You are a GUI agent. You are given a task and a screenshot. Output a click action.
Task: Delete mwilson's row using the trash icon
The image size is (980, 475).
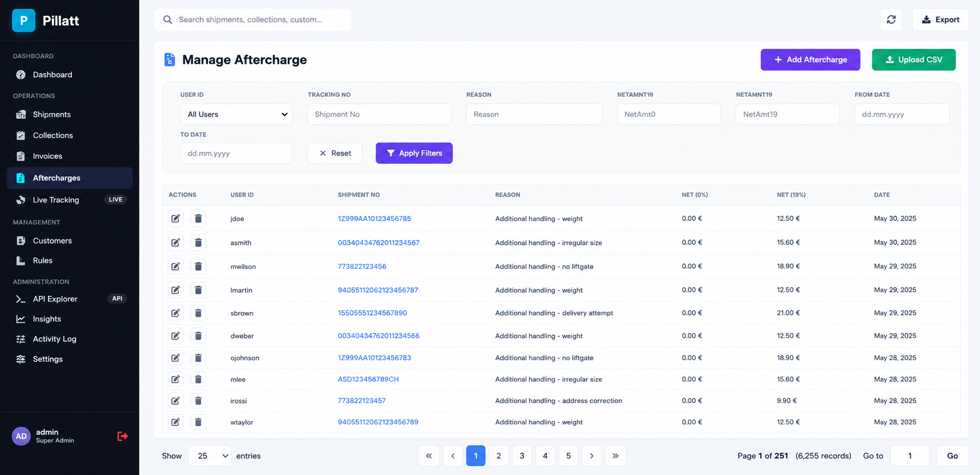pyautogui.click(x=198, y=266)
